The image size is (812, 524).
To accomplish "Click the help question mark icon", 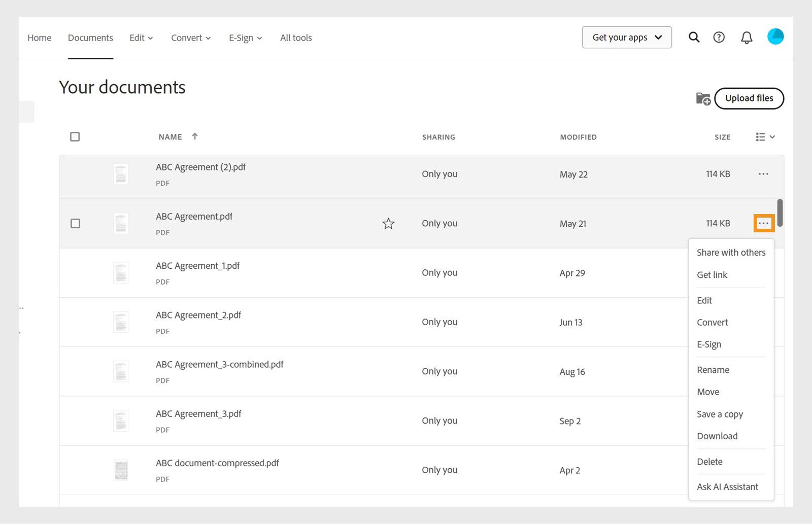I will point(719,37).
